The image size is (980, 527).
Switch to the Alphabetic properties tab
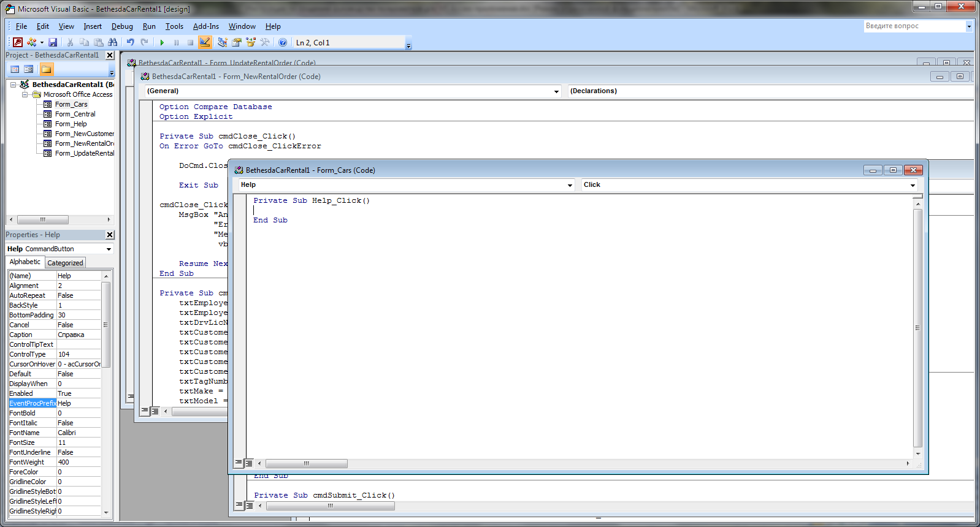[25, 262]
